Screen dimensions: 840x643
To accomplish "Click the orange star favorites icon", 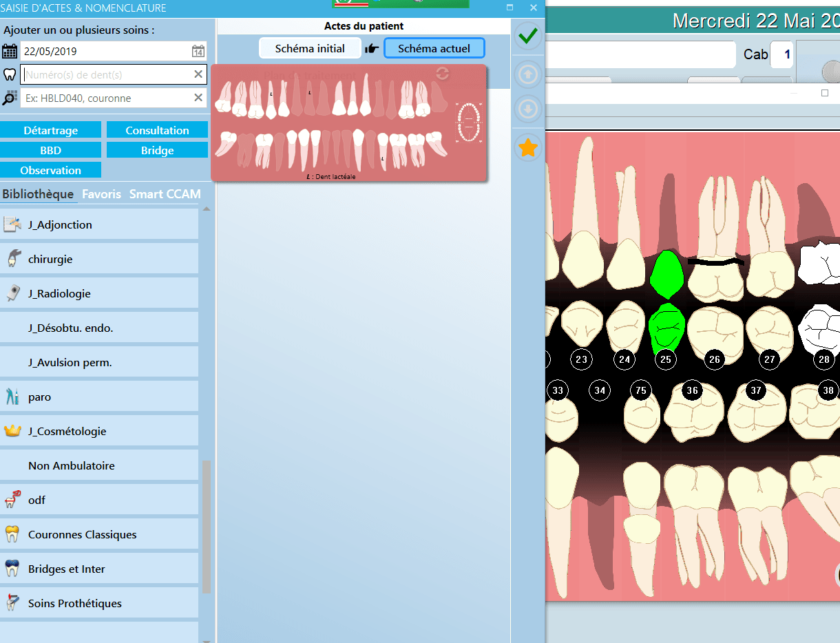I will click(527, 147).
